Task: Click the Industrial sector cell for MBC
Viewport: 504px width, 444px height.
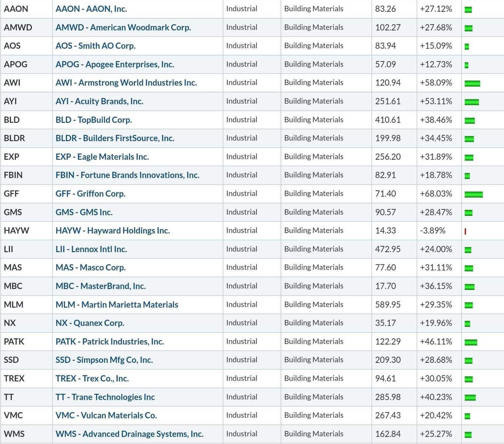Action: click(252, 286)
